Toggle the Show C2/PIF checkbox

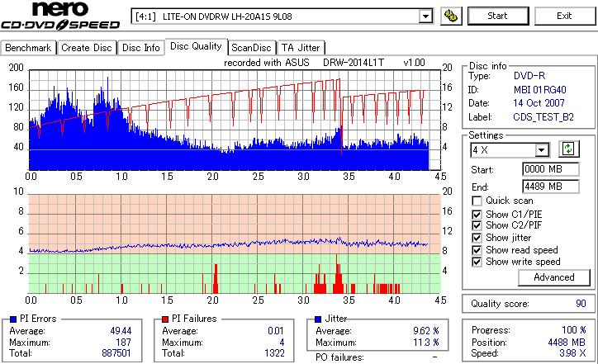tap(477, 225)
